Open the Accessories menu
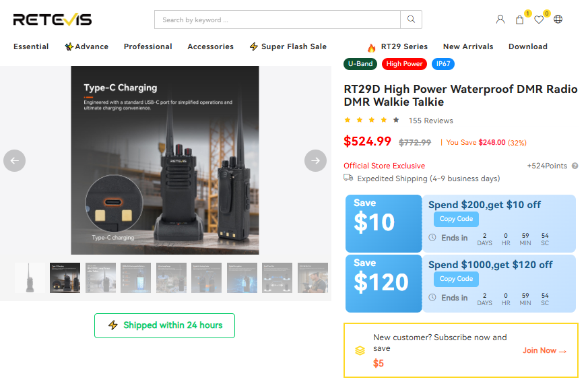The width and height of the screenshot is (588, 386). click(x=210, y=46)
